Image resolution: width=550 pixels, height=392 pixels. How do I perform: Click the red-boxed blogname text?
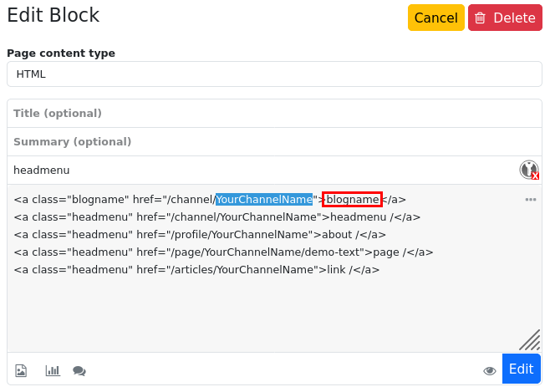point(352,200)
